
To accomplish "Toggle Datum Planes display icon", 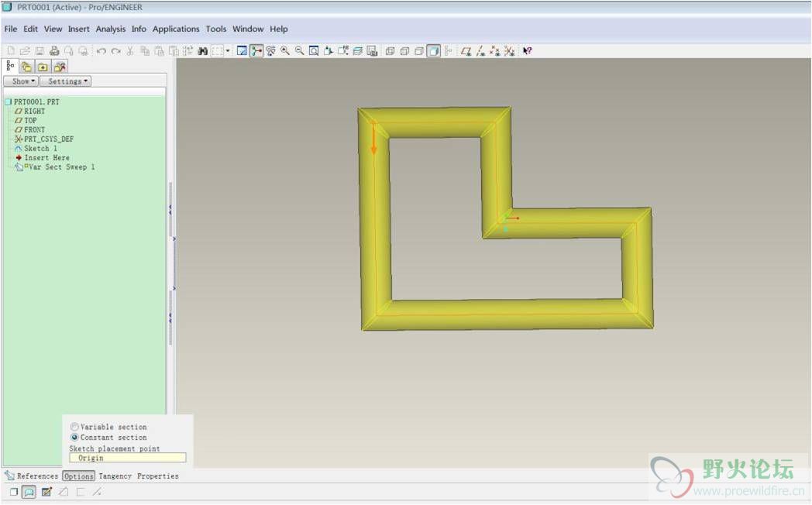I will [466, 50].
